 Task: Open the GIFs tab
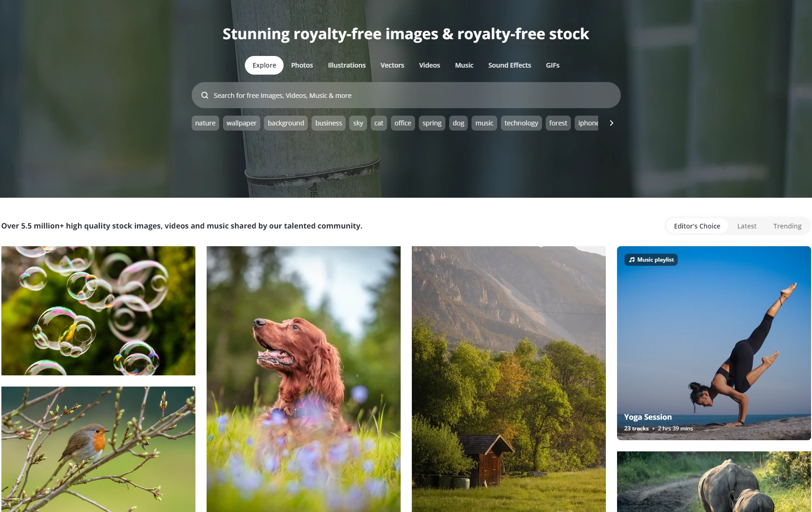tap(552, 65)
